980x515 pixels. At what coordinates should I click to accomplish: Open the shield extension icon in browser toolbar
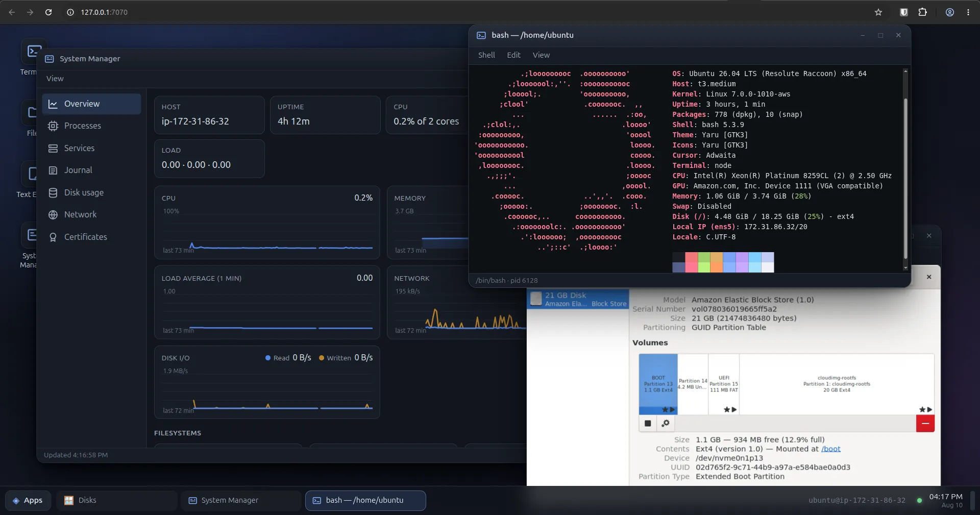pos(904,12)
